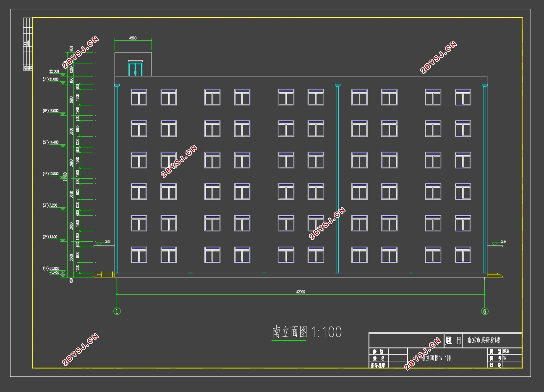Select the title block text '南立面图1:100'
The width and height of the screenshot is (544, 392).
(x=436, y=358)
